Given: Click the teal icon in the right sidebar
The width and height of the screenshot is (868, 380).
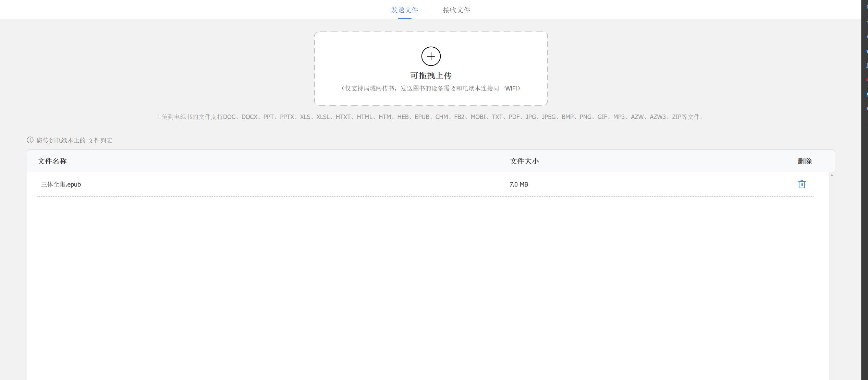Looking at the screenshot, I should point(866,48).
